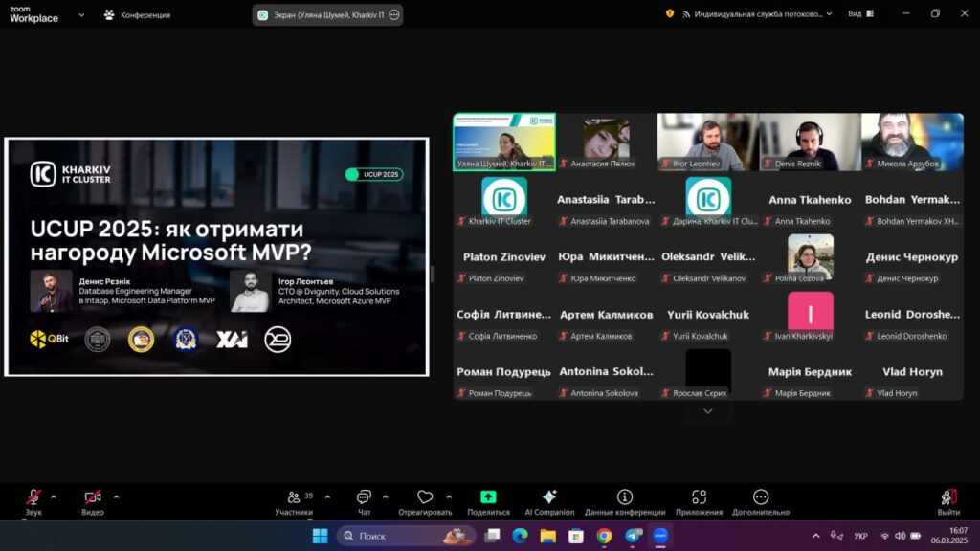Open File Explorer from the taskbar
The height and width of the screenshot is (551, 980).
[x=548, y=536]
